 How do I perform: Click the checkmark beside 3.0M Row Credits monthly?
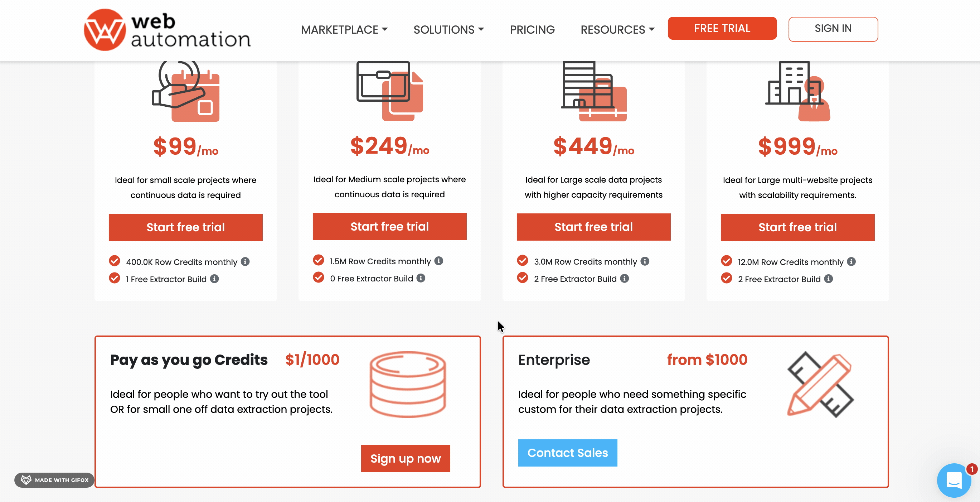[522, 261]
